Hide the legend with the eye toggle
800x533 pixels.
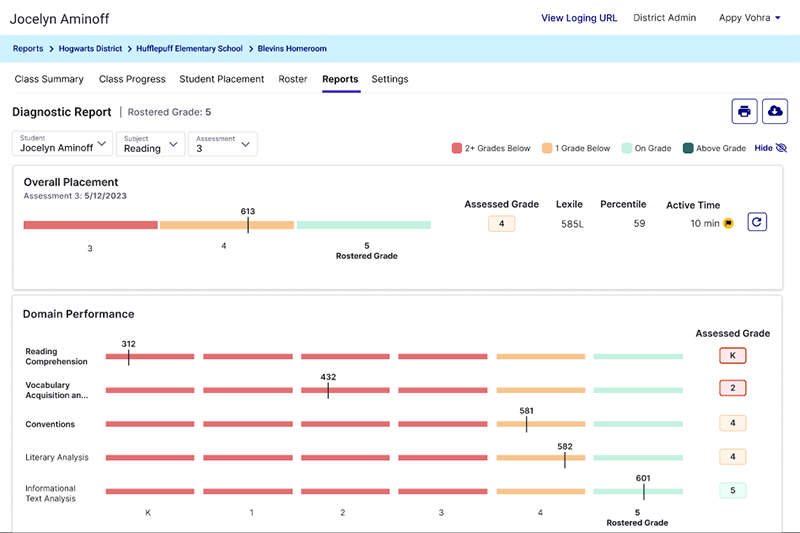coord(771,148)
